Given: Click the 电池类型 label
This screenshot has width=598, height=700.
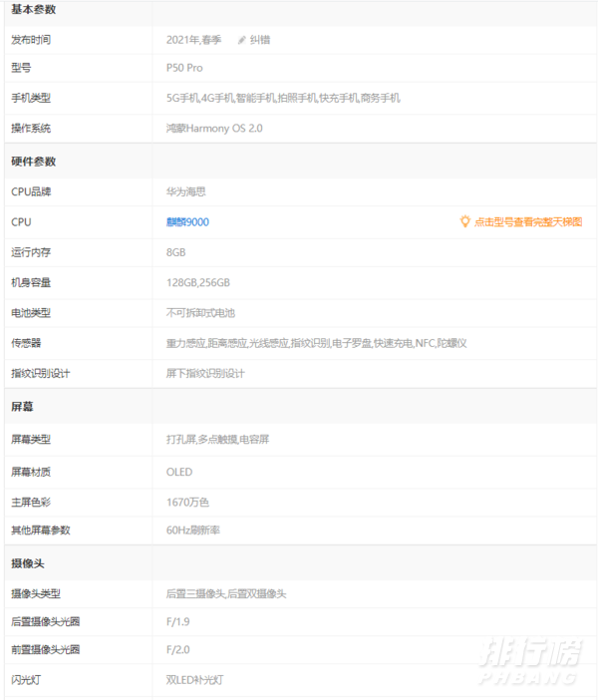Looking at the screenshot, I should (31, 313).
